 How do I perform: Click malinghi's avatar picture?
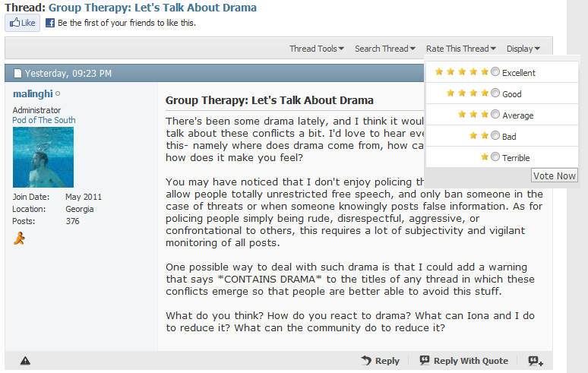coord(43,157)
